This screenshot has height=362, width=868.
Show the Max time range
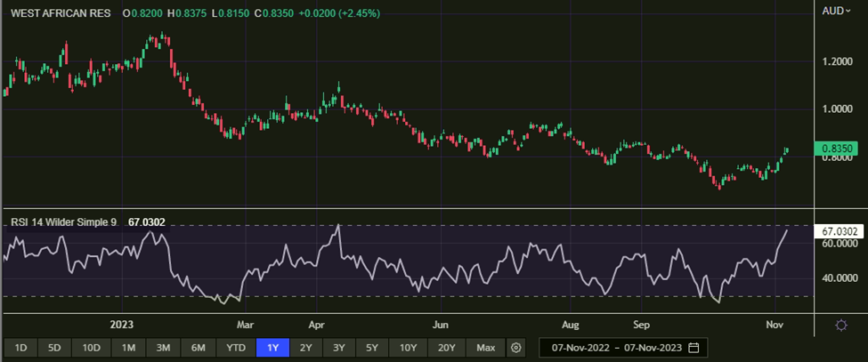click(485, 348)
